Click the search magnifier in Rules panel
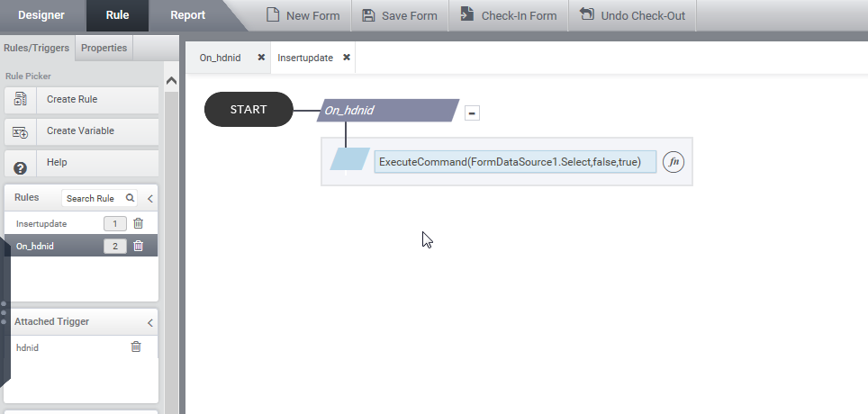868x414 pixels. click(130, 198)
